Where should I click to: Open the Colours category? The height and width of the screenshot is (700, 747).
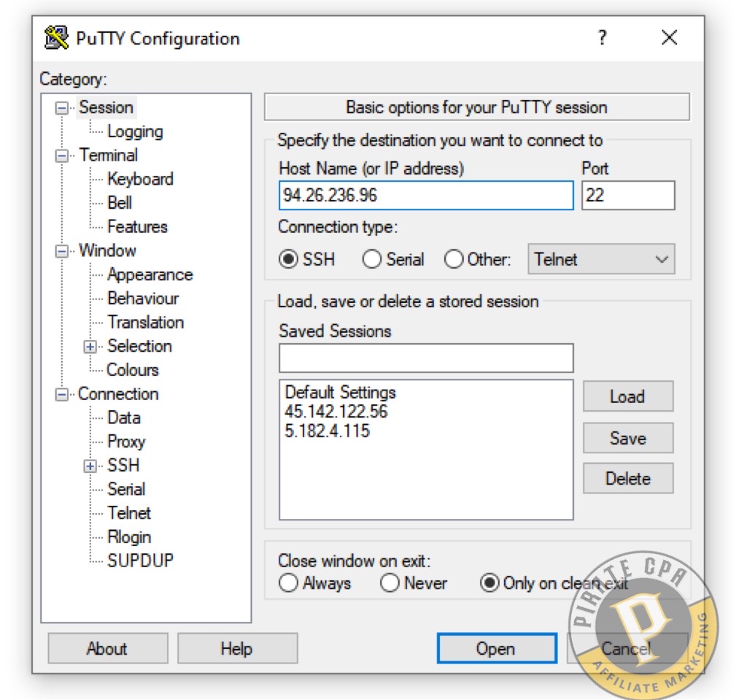133,370
